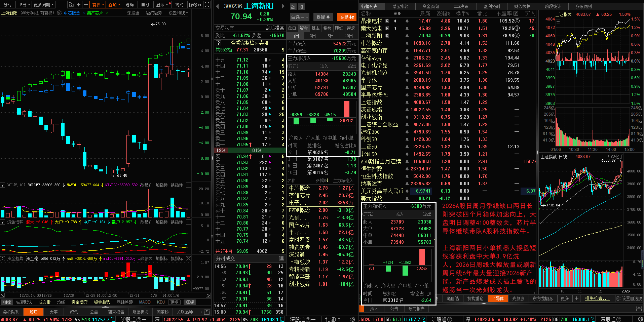Remove the 国产芯片 overlay tag
The image size is (644, 322).
[107, 13]
